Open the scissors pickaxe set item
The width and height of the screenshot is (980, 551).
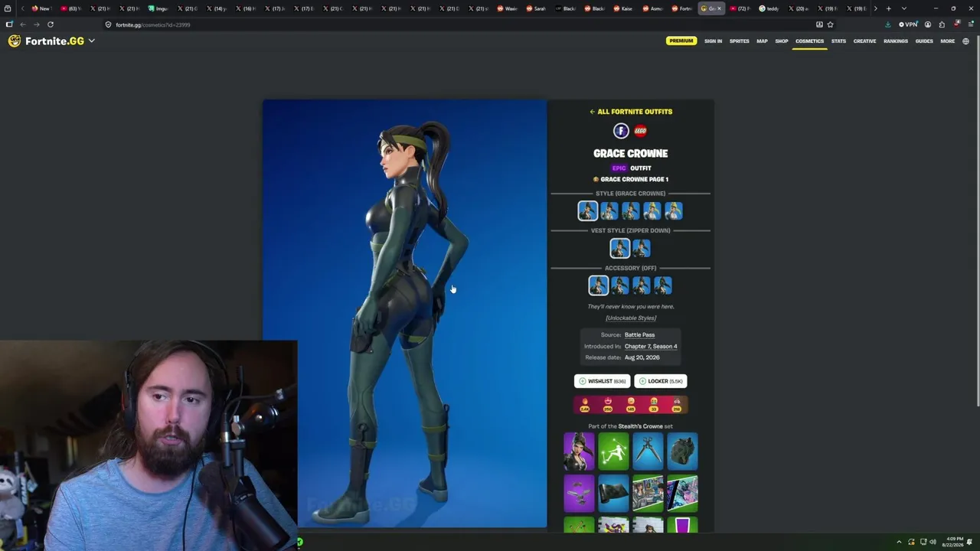648,452
